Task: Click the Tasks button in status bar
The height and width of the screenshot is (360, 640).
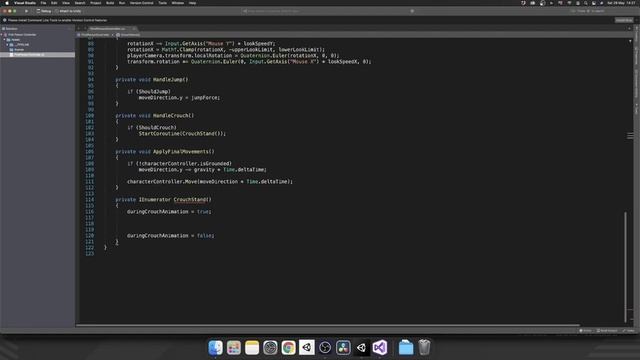Action: coord(629,331)
